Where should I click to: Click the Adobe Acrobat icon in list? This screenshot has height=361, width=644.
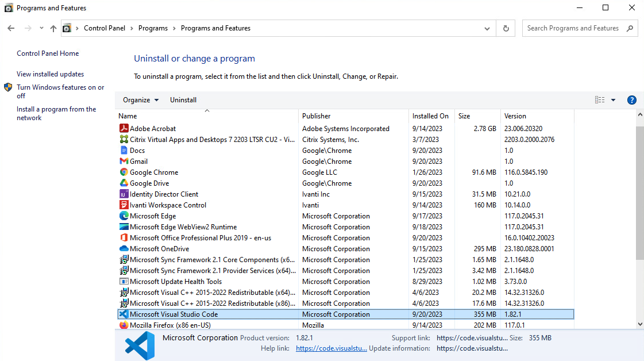coord(124,128)
